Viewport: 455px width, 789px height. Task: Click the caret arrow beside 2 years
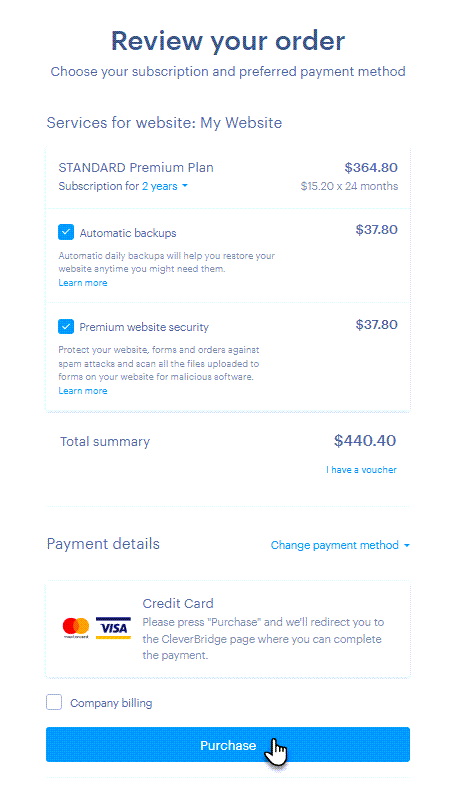185,186
